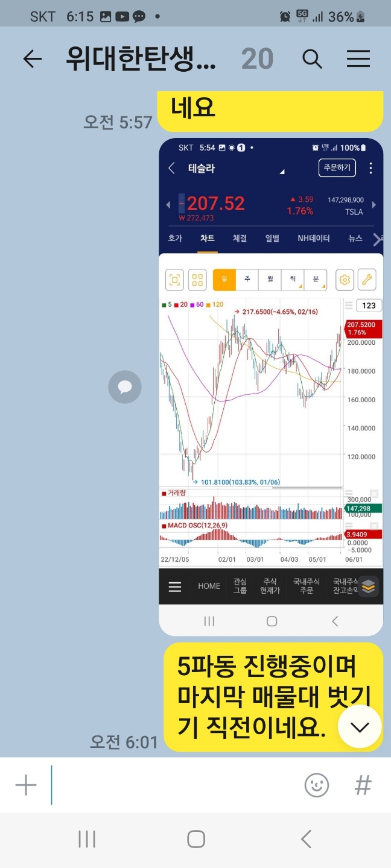
Task: Tap the 주문하기 button in the screenshot
Action: coord(337,168)
